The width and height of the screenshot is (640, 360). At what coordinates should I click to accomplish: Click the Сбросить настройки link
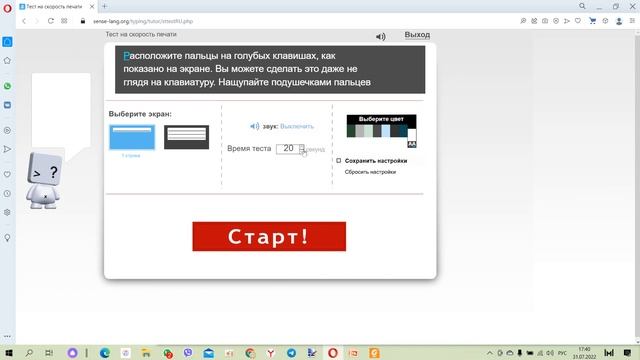coord(370,172)
